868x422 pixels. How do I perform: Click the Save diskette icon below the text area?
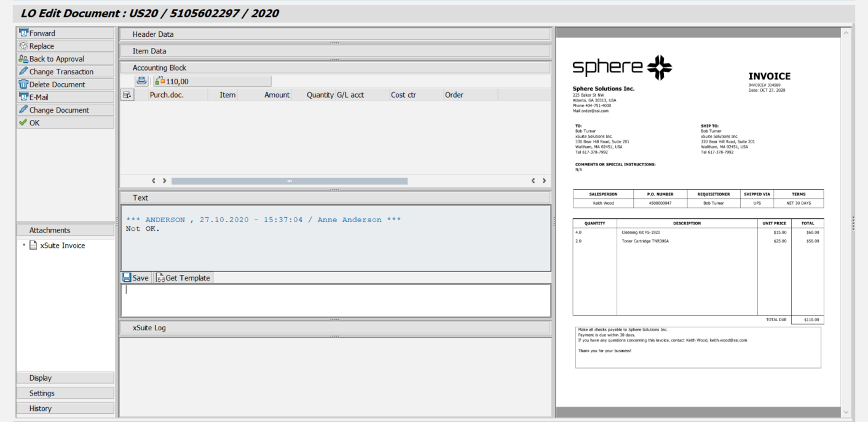coord(127,277)
